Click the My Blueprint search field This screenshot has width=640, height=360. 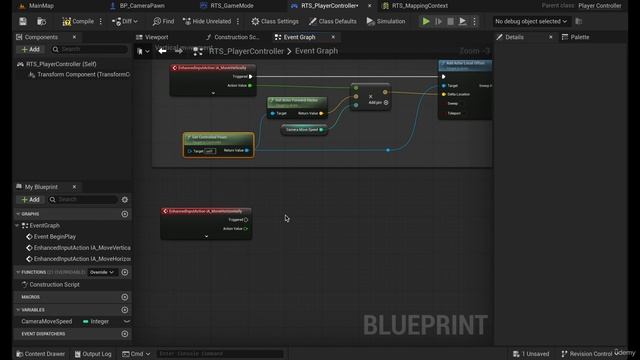point(83,200)
